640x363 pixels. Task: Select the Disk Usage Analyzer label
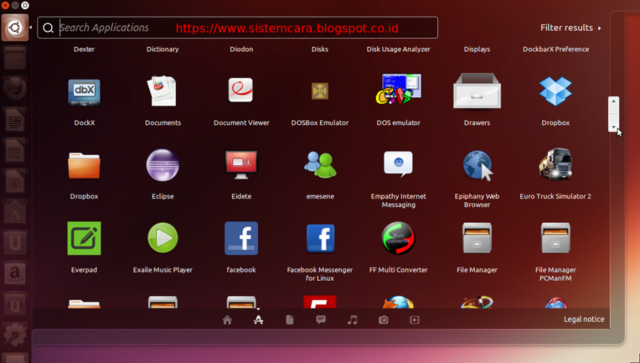coord(398,49)
